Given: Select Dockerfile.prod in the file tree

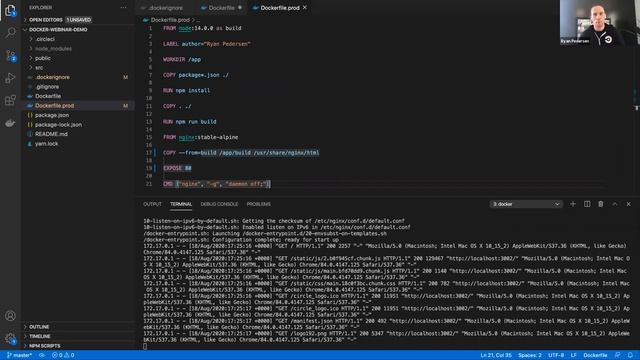Looking at the screenshot, I should [x=54, y=106].
